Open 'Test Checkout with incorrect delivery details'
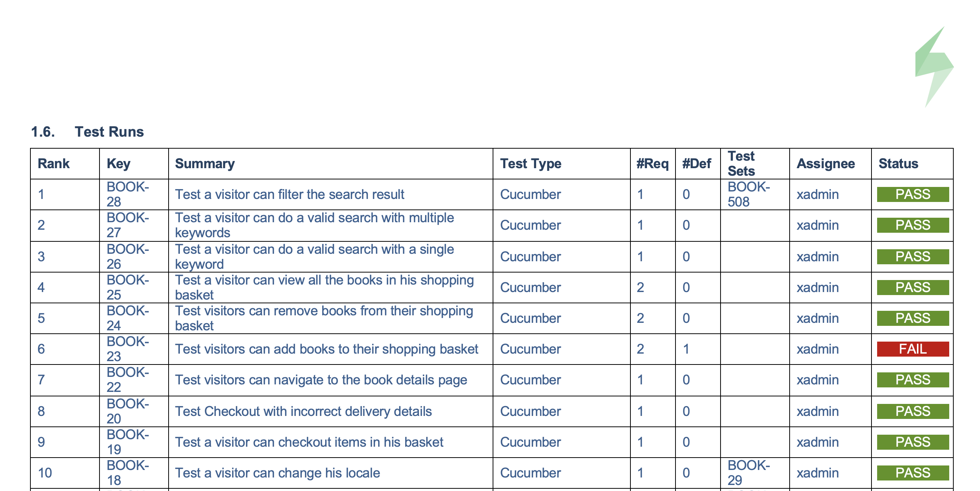Screen dimensions: 980x491 (x=303, y=411)
